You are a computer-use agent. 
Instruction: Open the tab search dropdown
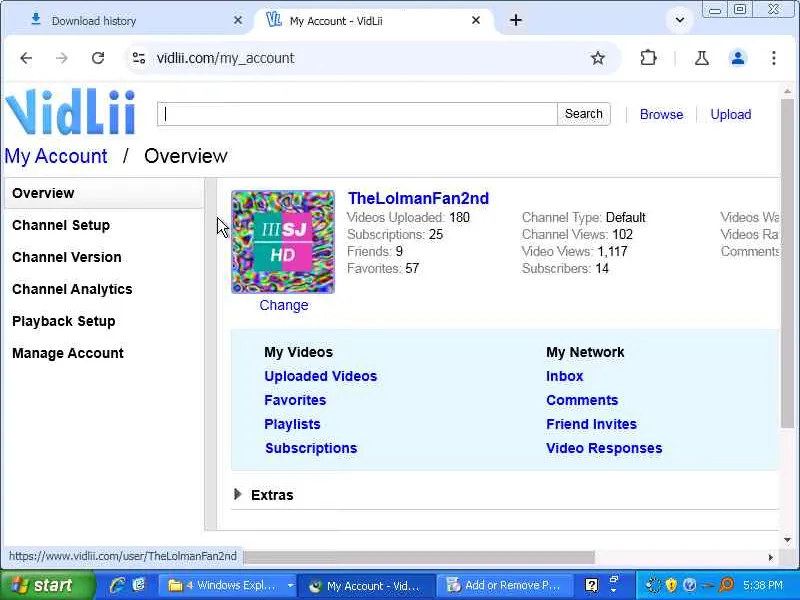click(x=680, y=20)
